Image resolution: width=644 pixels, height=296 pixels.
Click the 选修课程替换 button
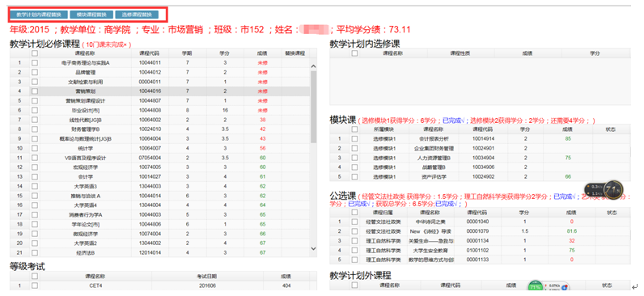pyautogui.click(x=137, y=15)
